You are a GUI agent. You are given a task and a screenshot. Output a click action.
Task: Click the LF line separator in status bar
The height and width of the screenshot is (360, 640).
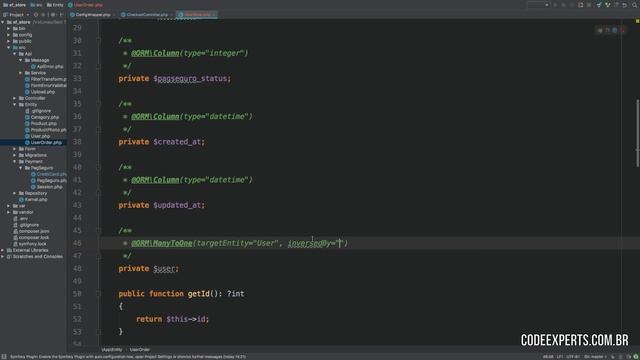click(560, 357)
